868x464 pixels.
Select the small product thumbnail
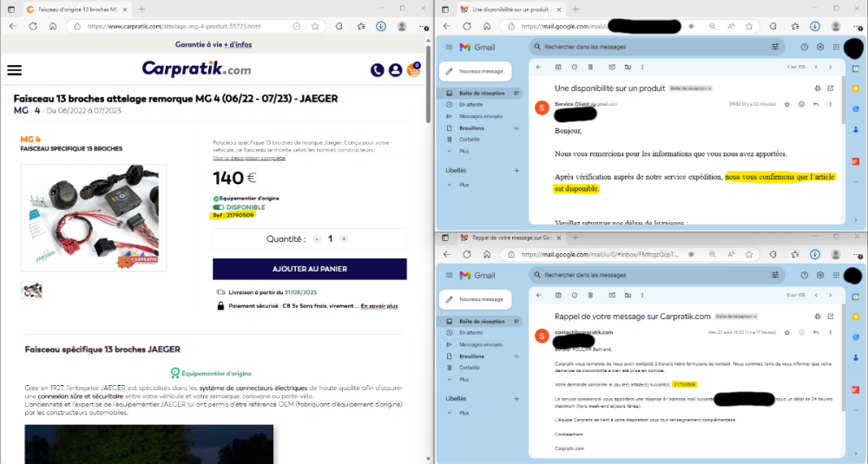click(31, 291)
